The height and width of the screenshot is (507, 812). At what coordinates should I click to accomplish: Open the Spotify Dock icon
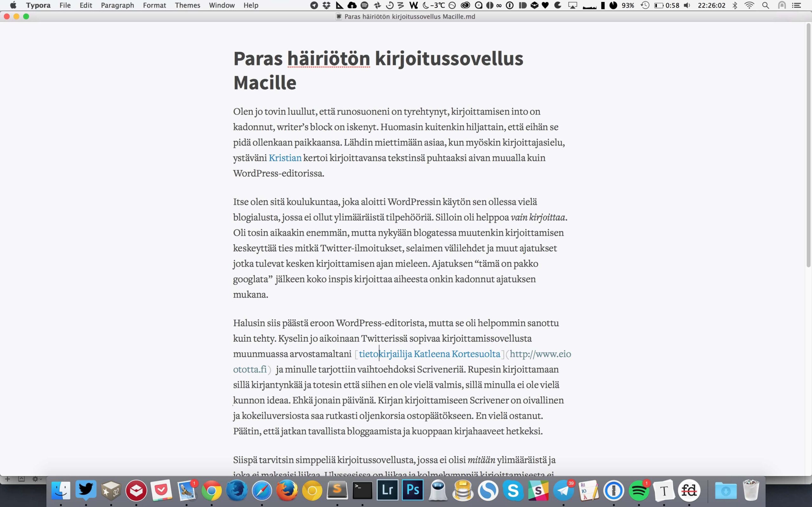[x=638, y=491]
